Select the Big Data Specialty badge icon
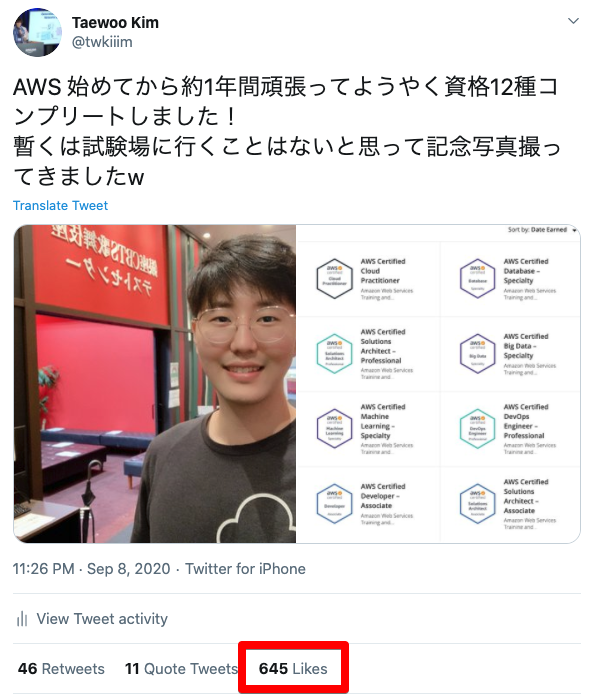The image size is (591, 699). pyautogui.click(x=477, y=354)
